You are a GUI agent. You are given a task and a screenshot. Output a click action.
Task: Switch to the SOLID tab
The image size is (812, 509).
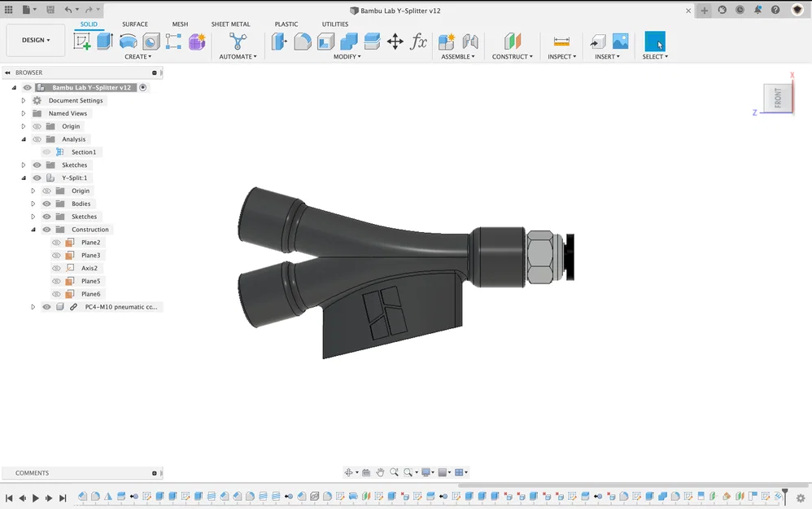tap(89, 24)
